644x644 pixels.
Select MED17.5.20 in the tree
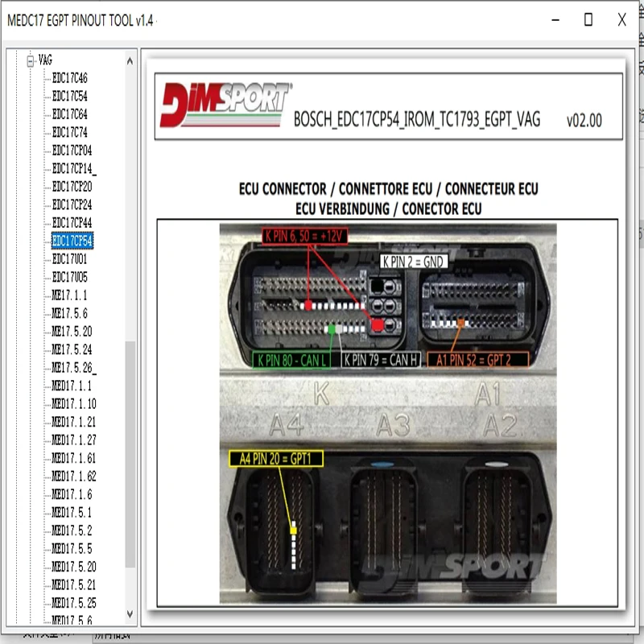point(74,567)
